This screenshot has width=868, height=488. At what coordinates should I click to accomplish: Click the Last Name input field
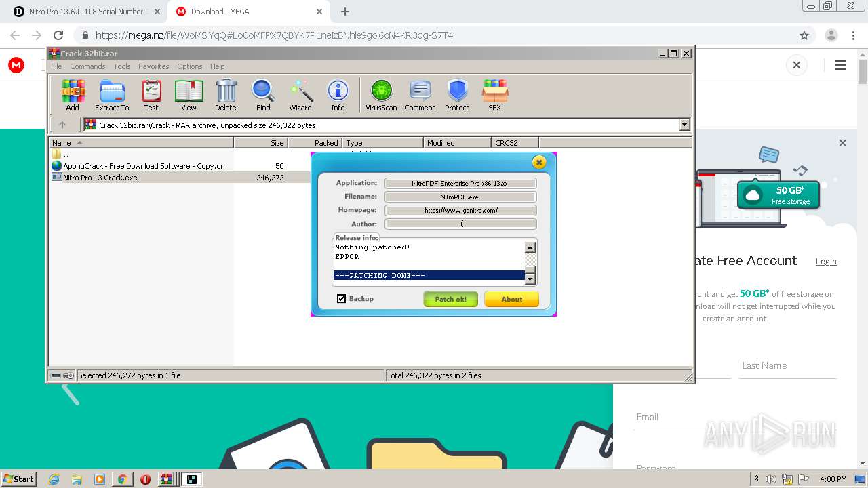click(x=788, y=365)
